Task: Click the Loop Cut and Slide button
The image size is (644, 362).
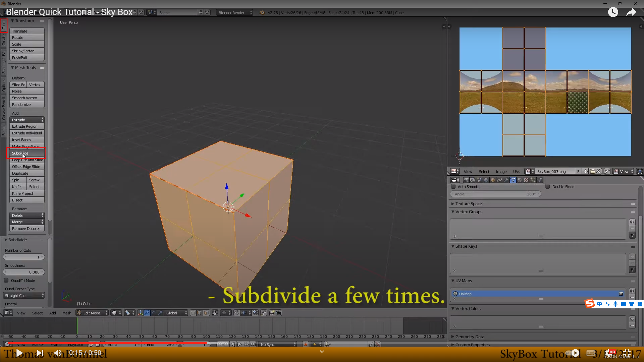Action: coord(27,160)
